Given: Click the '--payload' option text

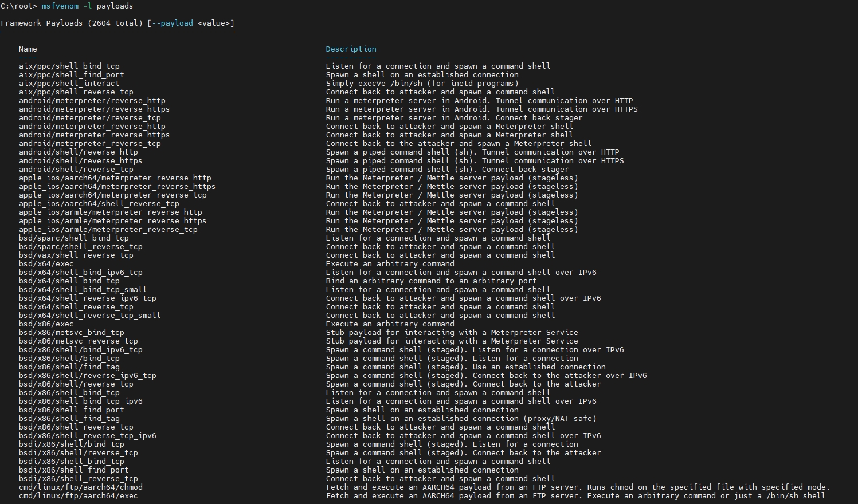Looking at the screenshot, I should pos(172,23).
